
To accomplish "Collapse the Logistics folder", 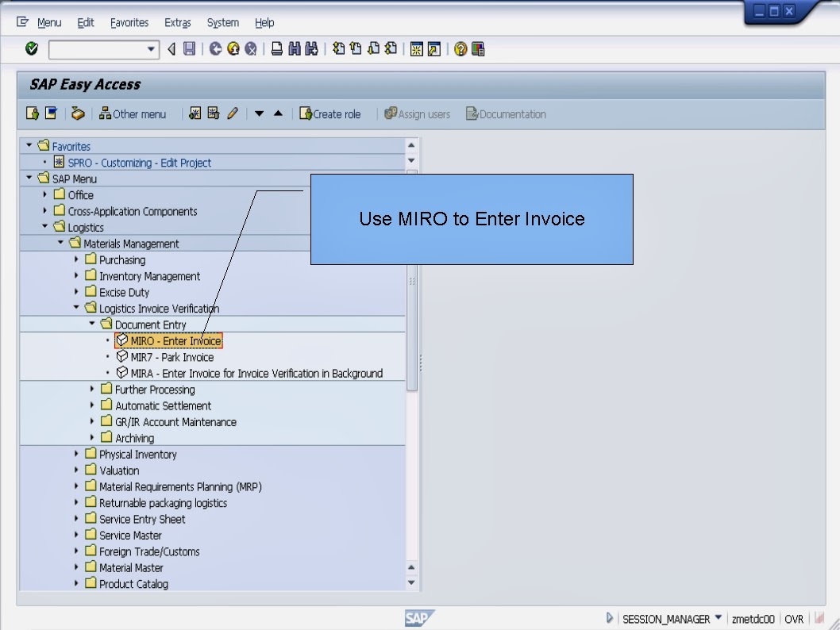I will [x=45, y=226].
